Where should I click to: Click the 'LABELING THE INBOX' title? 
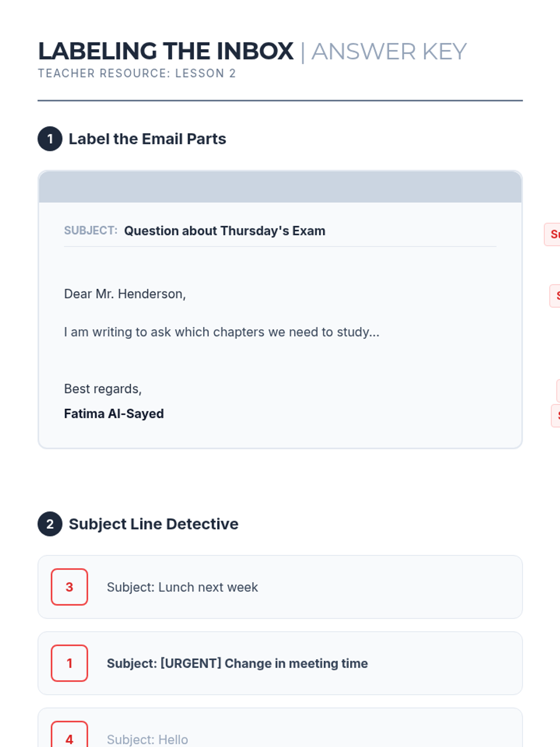[166, 51]
